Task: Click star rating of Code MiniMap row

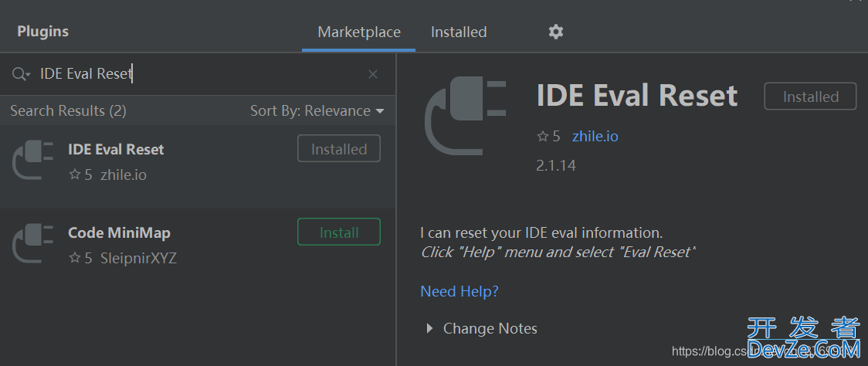Action: click(80, 258)
